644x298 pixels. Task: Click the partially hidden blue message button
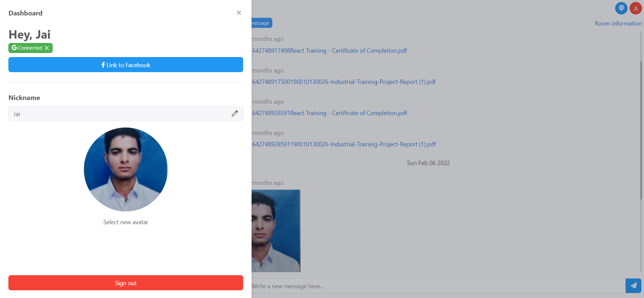pos(262,23)
